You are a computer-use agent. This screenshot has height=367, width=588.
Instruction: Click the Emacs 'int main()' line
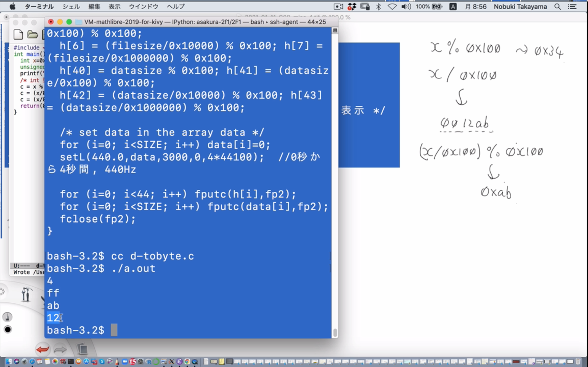pyautogui.click(x=29, y=54)
